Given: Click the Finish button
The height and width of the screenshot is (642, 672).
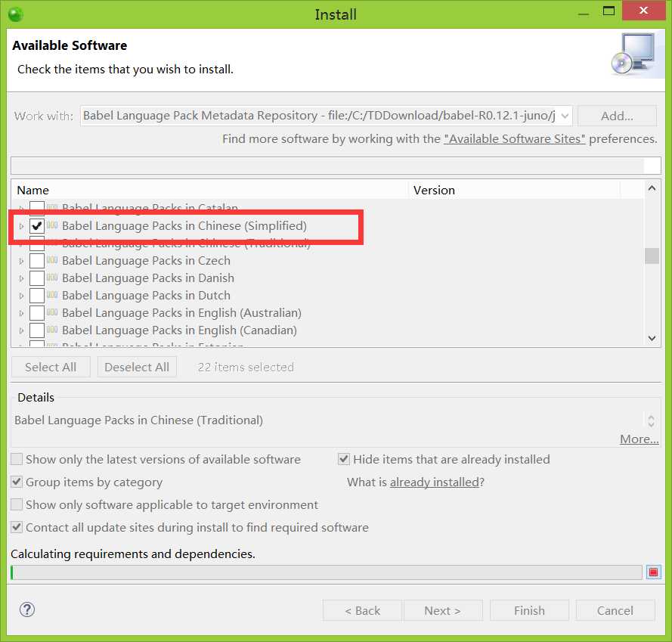Looking at the screenshot, I should click(529, 610).
